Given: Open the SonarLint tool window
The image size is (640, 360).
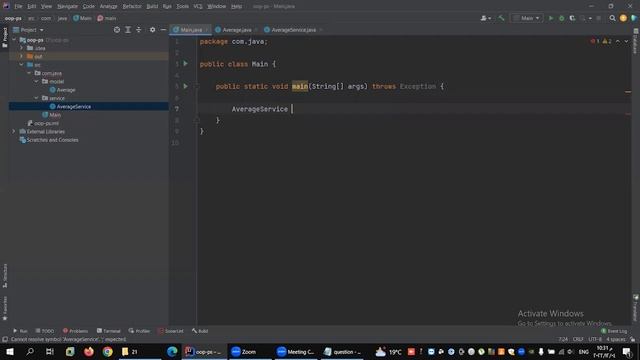Looking at the screenshot, I should [x=171, y=331].
